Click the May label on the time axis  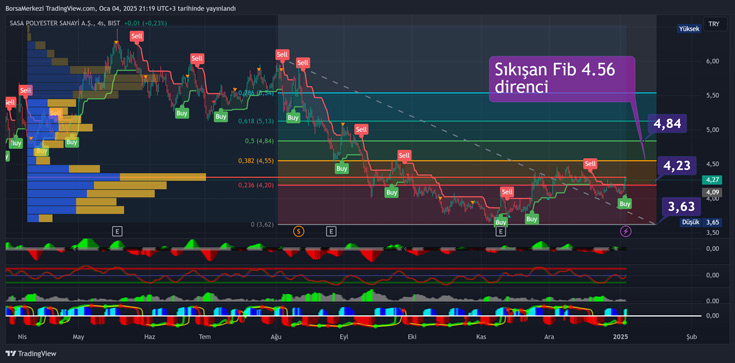click(79, 337)
